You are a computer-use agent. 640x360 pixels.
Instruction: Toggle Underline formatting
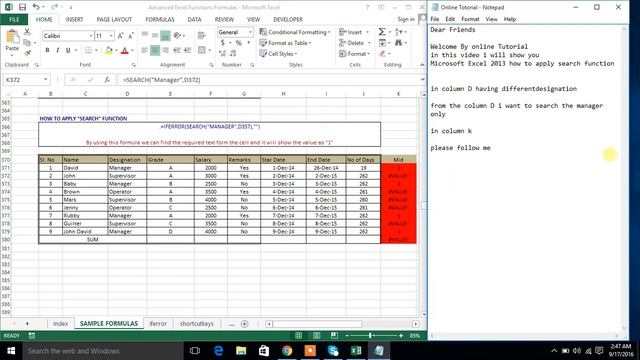click(68, 50)
